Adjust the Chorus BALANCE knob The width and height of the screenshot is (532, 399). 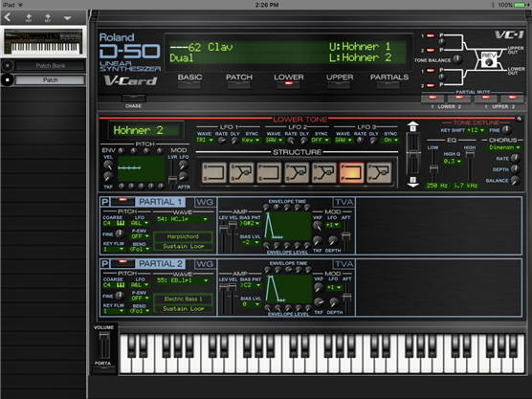[x=515, y=181]
